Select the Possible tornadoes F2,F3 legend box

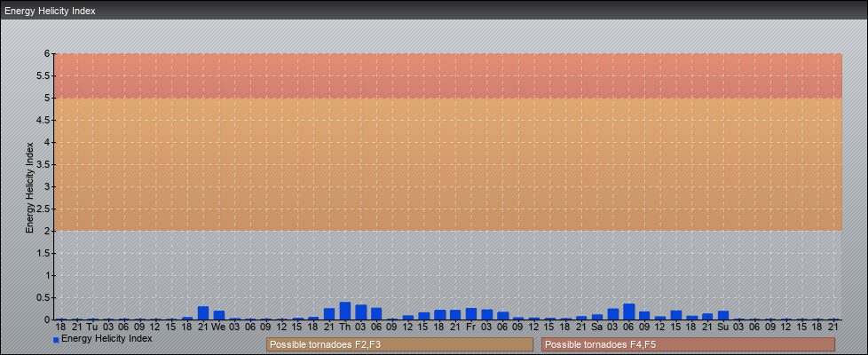(399, 344)
